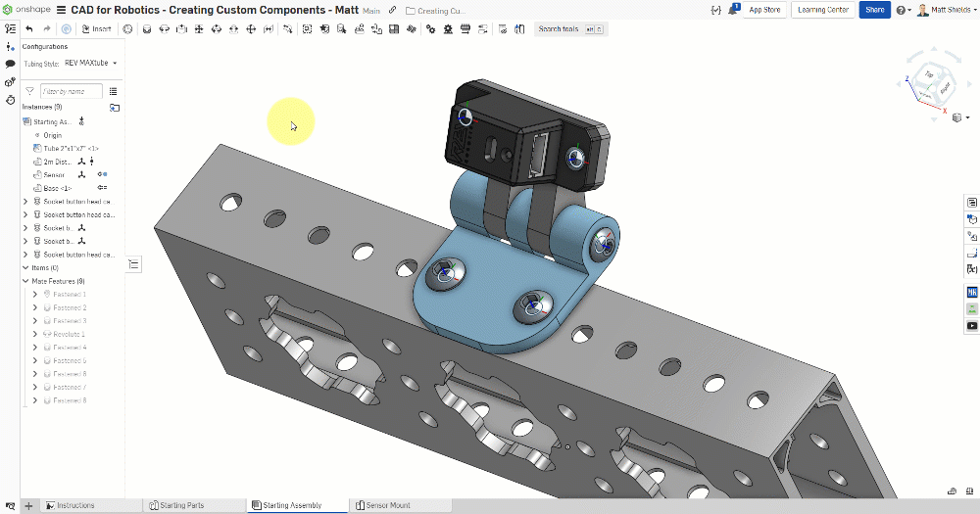Expand the Fastened 1 mate feature

[35, 295]
